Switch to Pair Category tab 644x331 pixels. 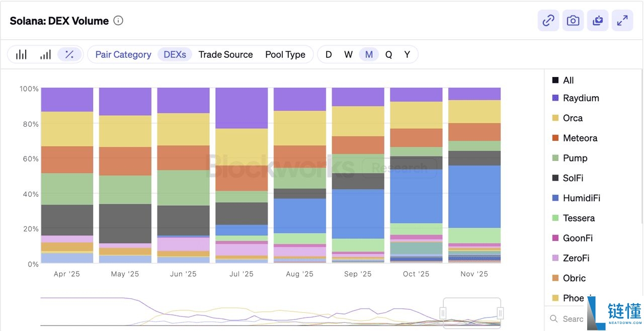[x=123, y=54]
